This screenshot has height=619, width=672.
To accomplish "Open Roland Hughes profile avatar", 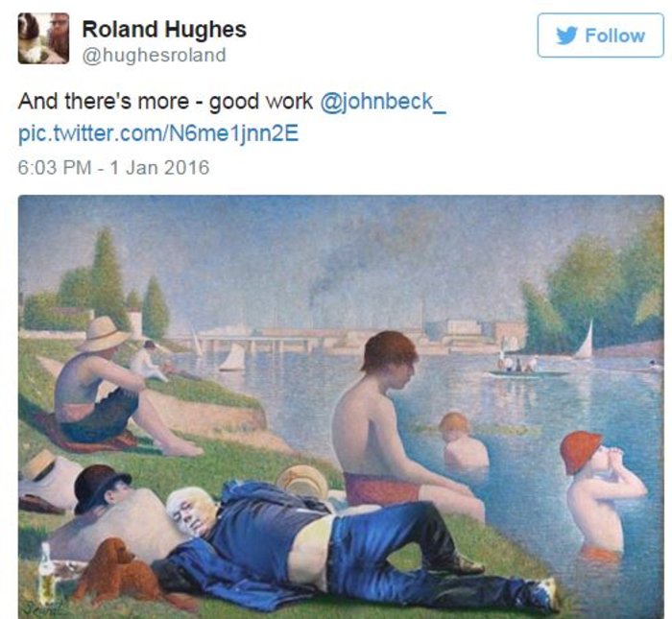I will pyautogui.click(x=43, y=38).
